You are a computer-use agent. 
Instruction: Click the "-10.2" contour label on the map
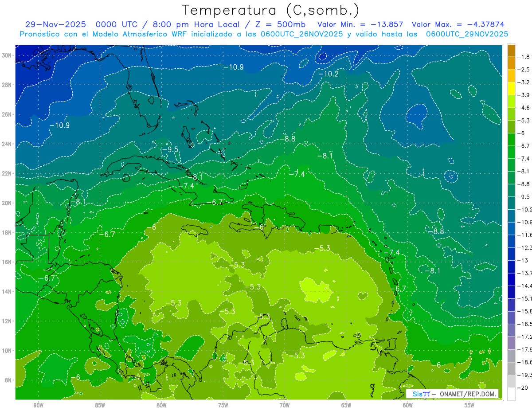click(x=329, y=74)
